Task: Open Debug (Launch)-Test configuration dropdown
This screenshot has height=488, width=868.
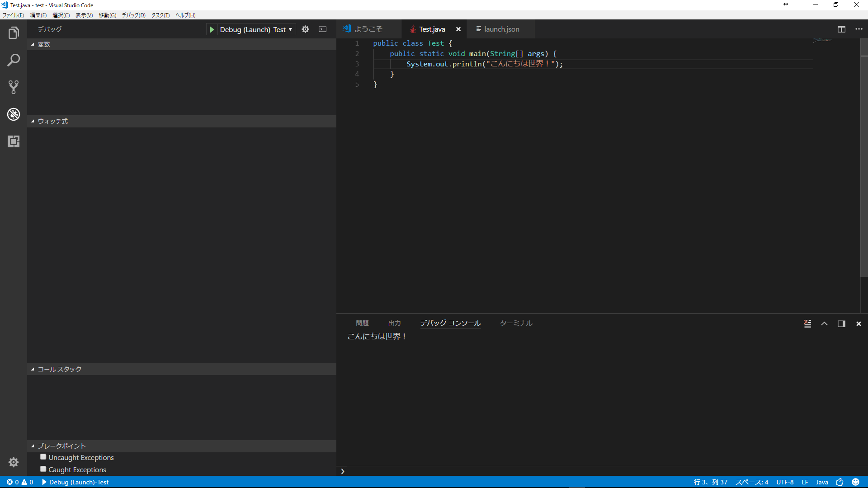Action: [256, 29]
